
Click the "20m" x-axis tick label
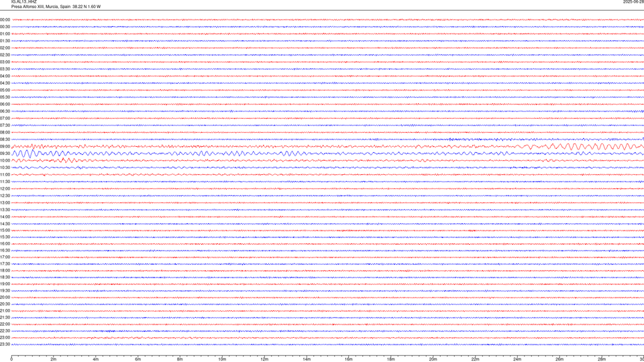433,359
